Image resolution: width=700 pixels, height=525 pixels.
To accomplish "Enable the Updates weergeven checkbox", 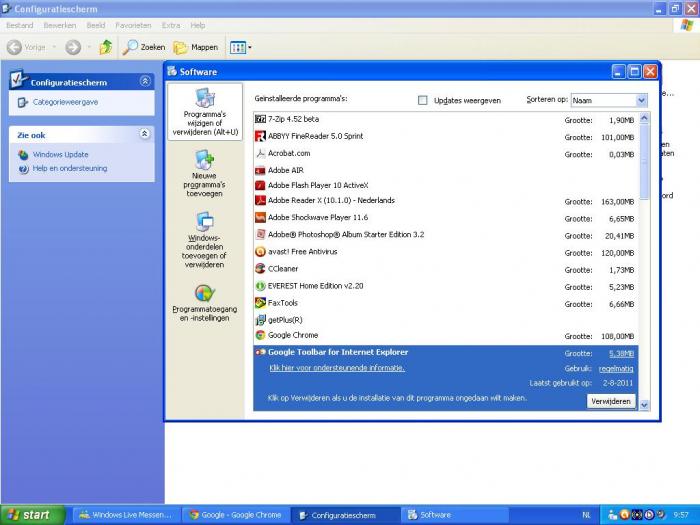I will tap(422, 100).
